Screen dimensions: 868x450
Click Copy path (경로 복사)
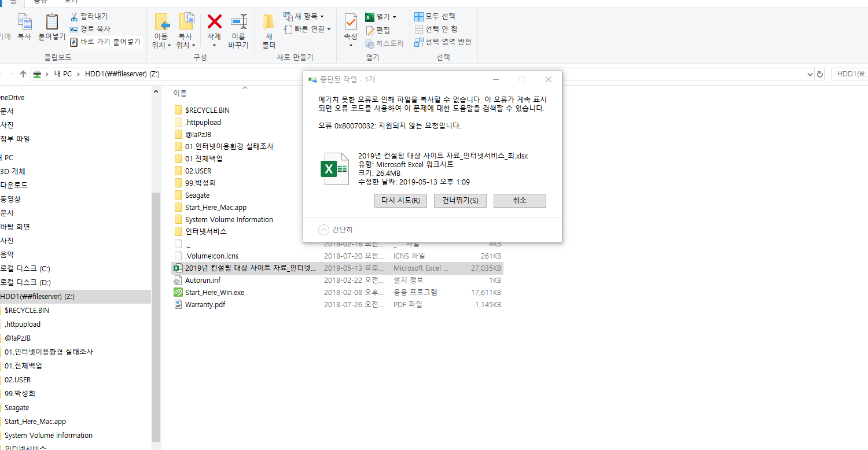tap(90, 29)
